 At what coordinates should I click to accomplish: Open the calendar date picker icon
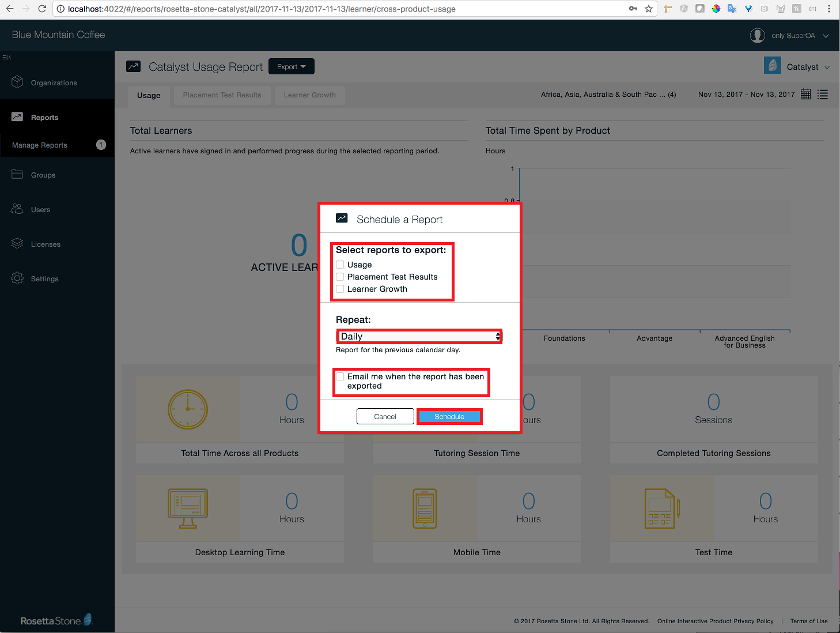tap(806, 94)
